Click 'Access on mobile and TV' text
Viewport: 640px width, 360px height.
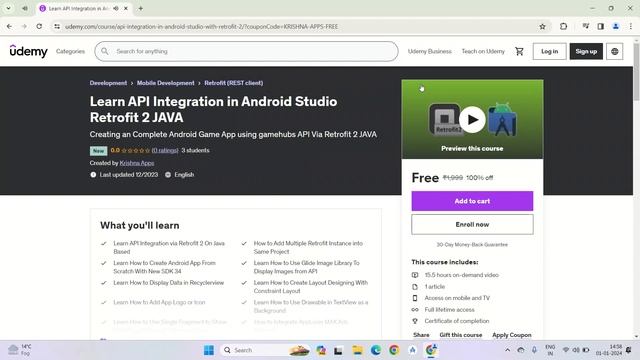(457, 298)
